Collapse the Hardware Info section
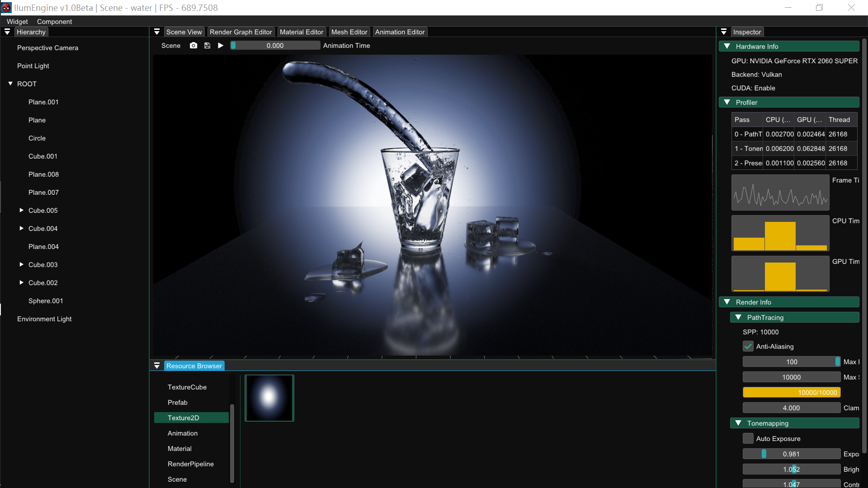The image size is (868, 488). tap(727, 47)
